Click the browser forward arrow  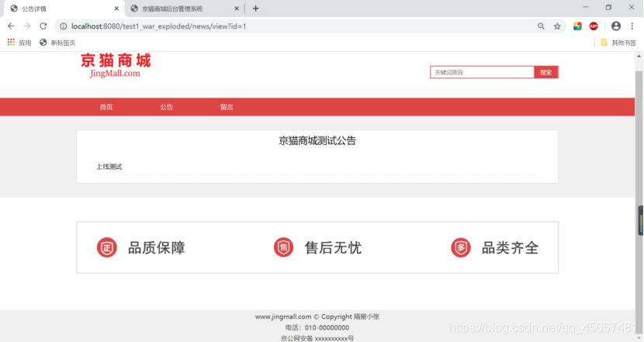coord(27,26)
